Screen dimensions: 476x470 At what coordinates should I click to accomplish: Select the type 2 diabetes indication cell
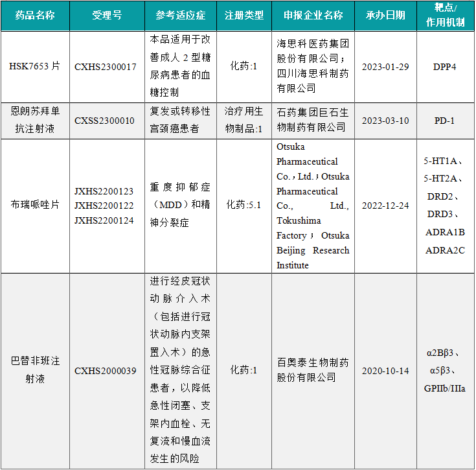coord(181,67)
